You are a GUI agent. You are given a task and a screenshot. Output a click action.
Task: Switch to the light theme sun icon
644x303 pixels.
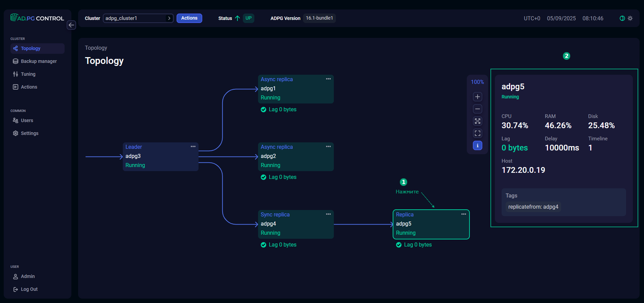[x=630, y=18]
